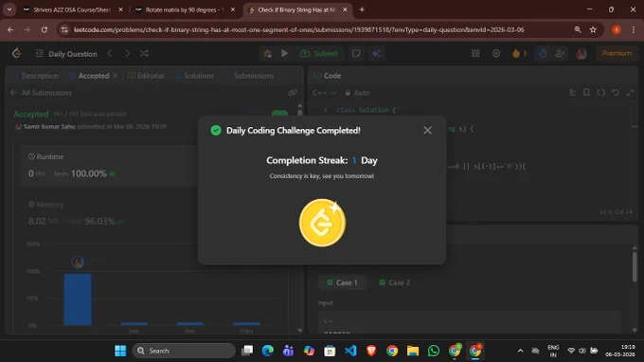Open the layout grid icon
The height and width of the screenshot is (362, 644).
pos(475,53)
